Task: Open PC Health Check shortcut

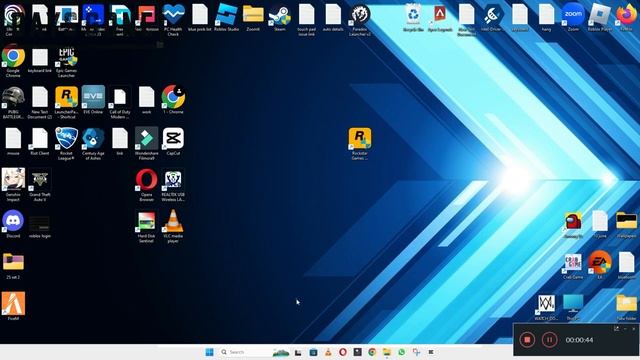Action: point(173,15)
